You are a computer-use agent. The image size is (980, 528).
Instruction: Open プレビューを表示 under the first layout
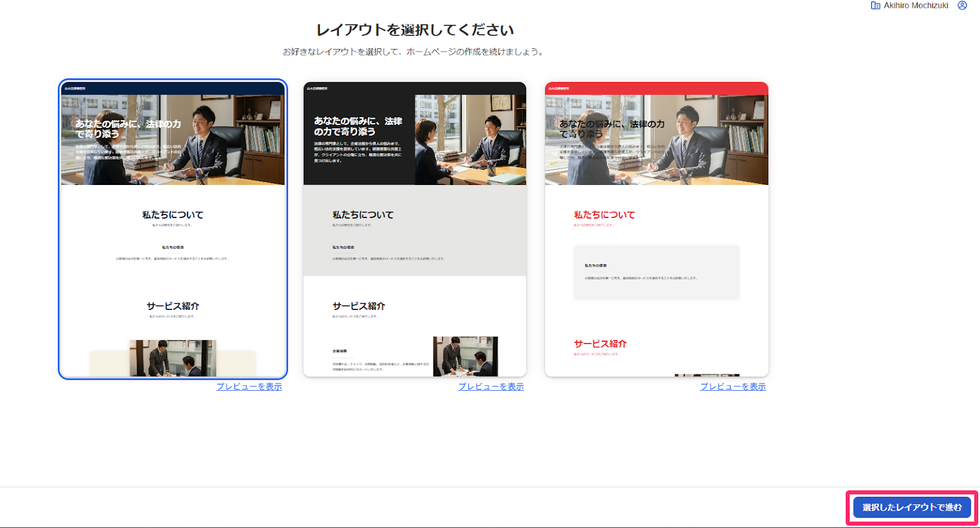(x=249, y=387)
